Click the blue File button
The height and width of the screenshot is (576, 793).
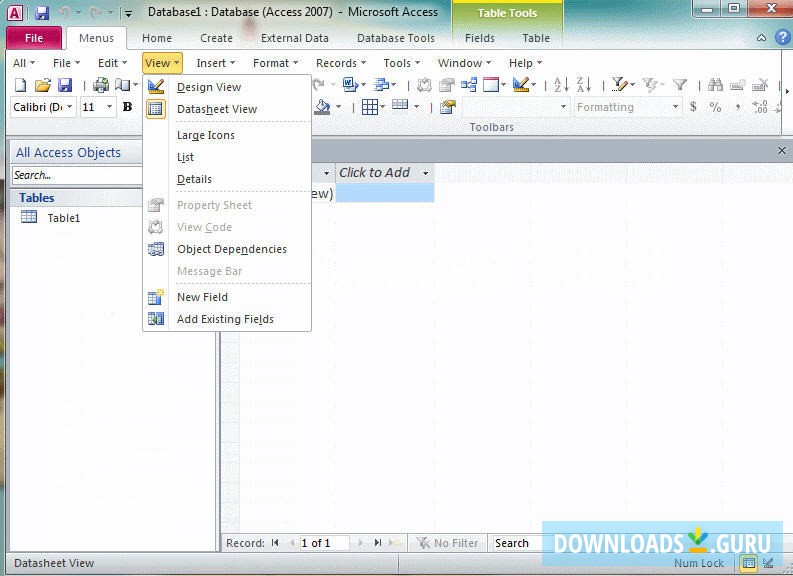tap(33, 38)
